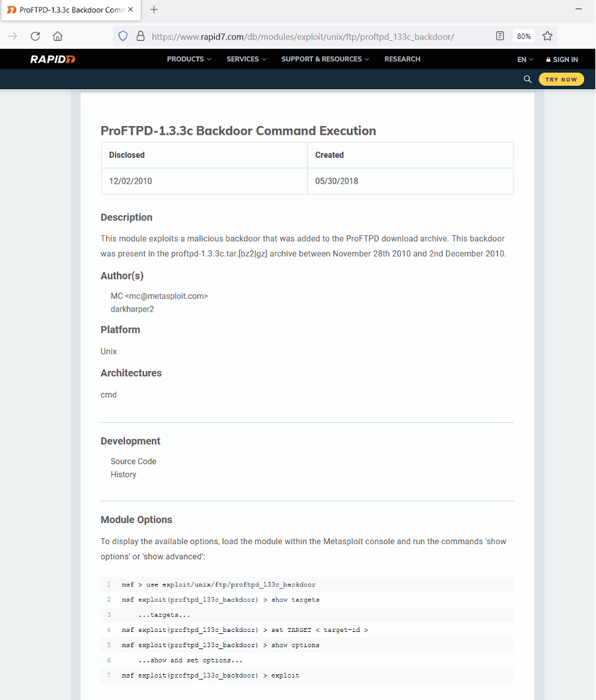596x700 pixels.
Task: Expand the Services dropdown menu
Action: 246,59
